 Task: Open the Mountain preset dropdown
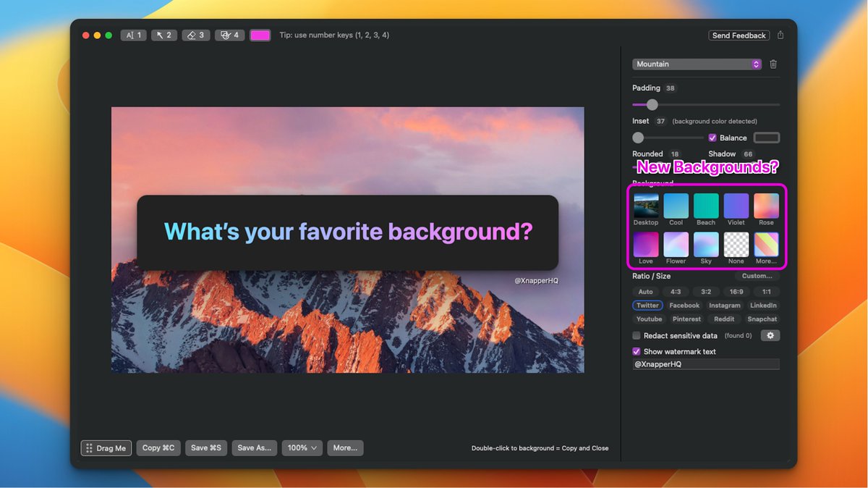pyautogui.click(x=697, y=64)
